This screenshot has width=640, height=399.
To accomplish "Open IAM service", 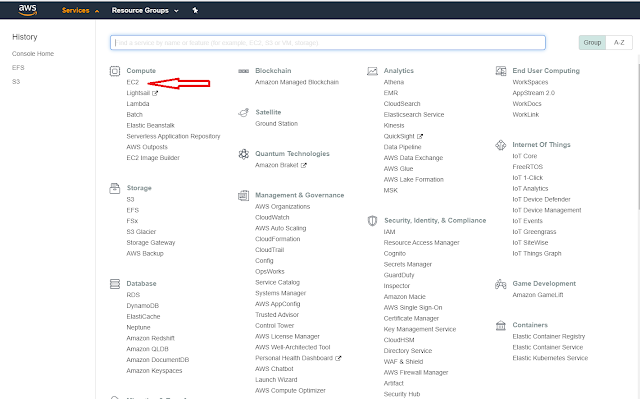I will 389,232.
